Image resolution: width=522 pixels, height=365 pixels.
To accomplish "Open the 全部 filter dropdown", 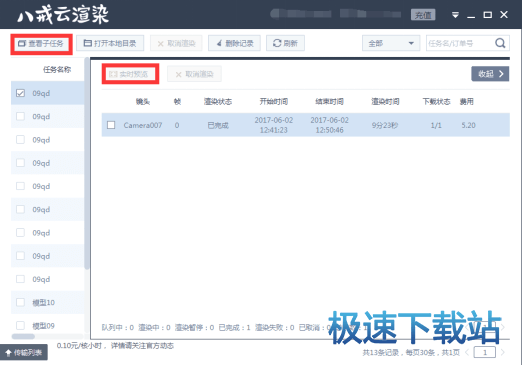I will (x=391, y=43).
